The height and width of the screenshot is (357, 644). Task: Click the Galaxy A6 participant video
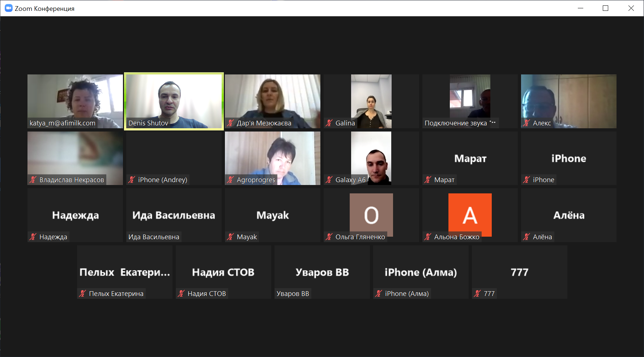[x=371, y=158]
